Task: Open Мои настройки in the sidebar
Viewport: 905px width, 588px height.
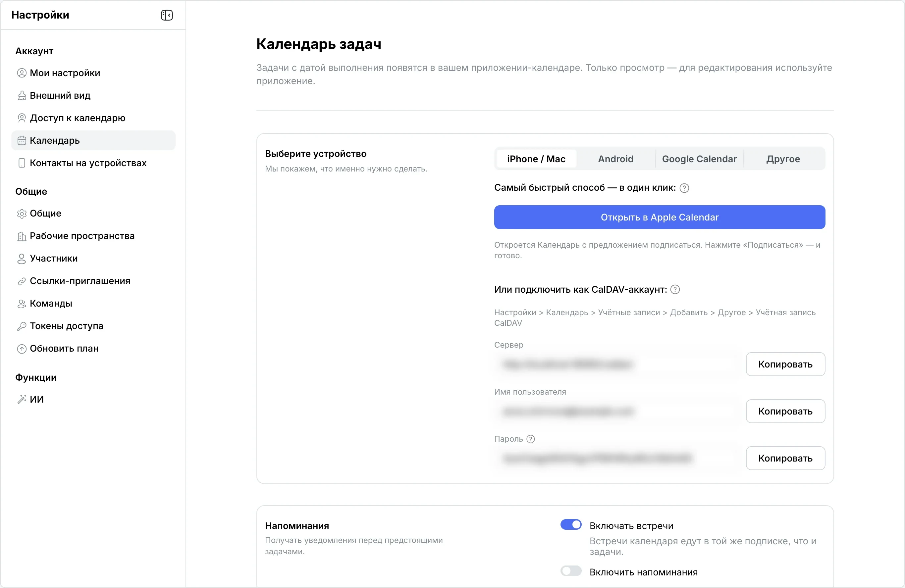Action: (93, 73)
